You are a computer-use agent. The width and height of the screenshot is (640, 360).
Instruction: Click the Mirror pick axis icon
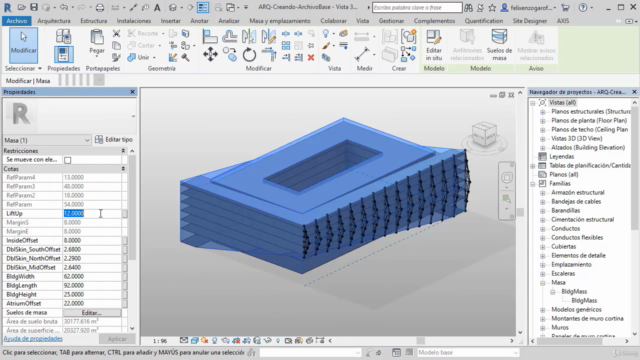pos(249,36)
